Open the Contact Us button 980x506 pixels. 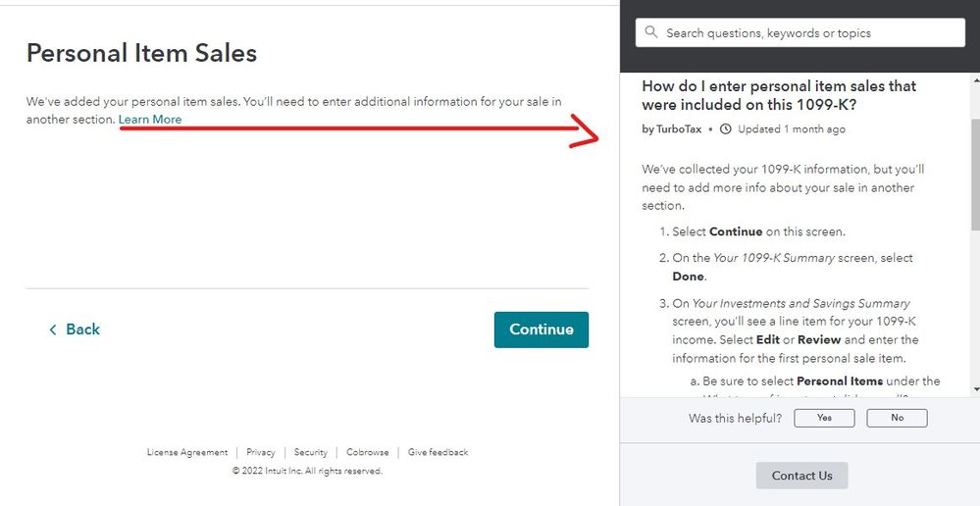pos(801,476)
